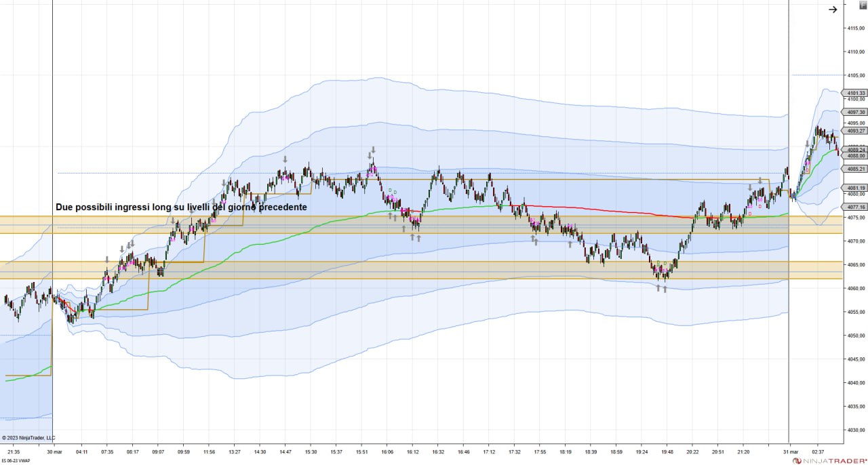Select the 'Due possibili ingressi long' text annotation
The height and width of the screenshot is (465, 868).
point(181,207)
